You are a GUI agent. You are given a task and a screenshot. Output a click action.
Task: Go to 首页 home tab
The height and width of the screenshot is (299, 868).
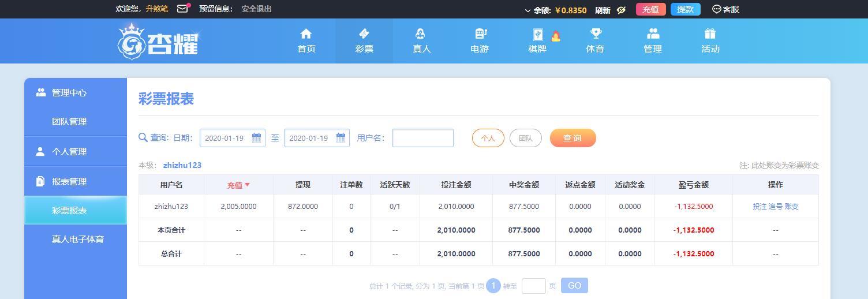point(306,41)
